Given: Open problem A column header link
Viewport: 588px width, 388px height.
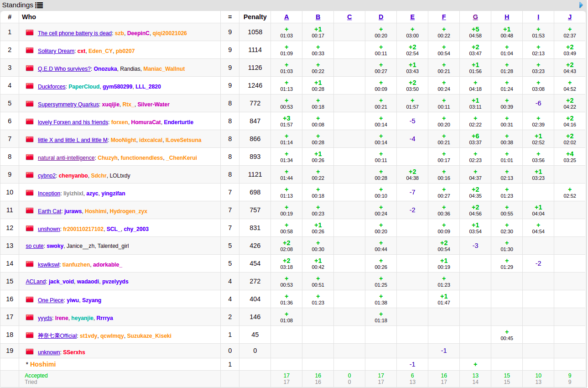Looking at the screenshot, I should 286,17.
